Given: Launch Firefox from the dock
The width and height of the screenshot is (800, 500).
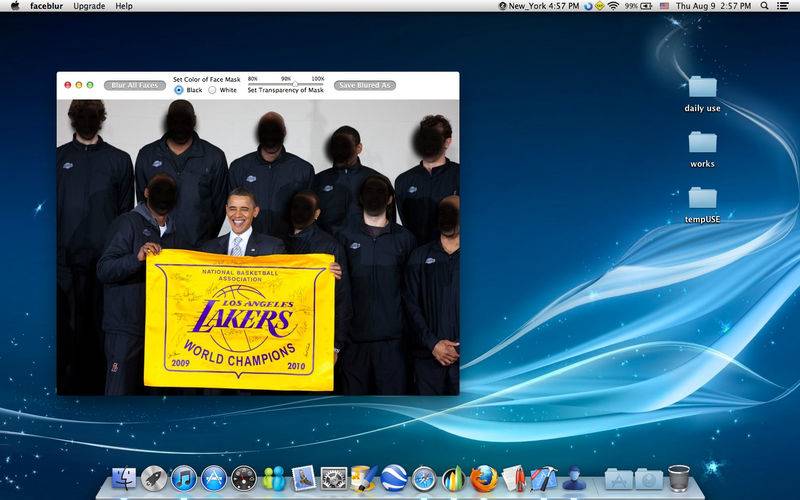Looking at the screenshot, I should pos(484,479).
